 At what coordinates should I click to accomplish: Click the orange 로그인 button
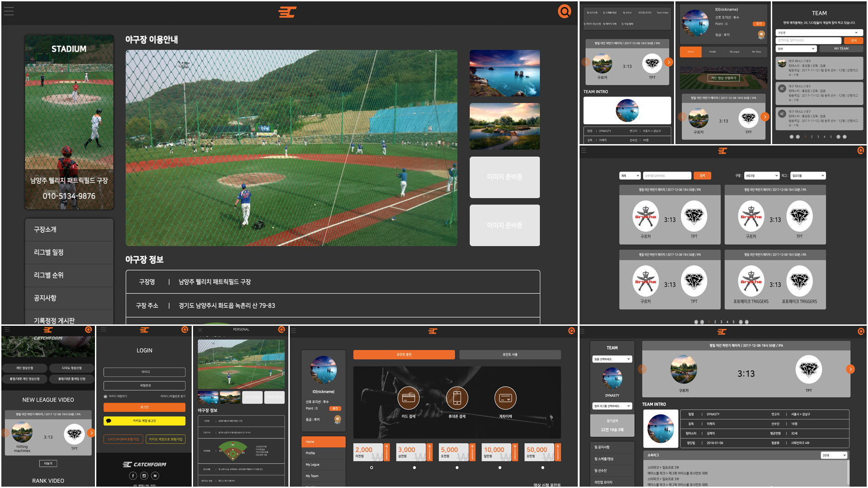[x=144, y=407]
